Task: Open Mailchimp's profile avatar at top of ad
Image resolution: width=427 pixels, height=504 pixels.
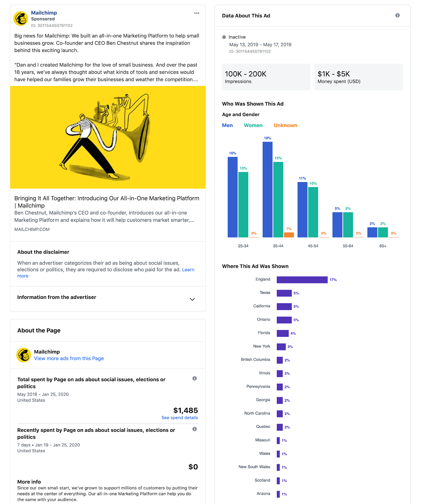Action: point(21,18)
